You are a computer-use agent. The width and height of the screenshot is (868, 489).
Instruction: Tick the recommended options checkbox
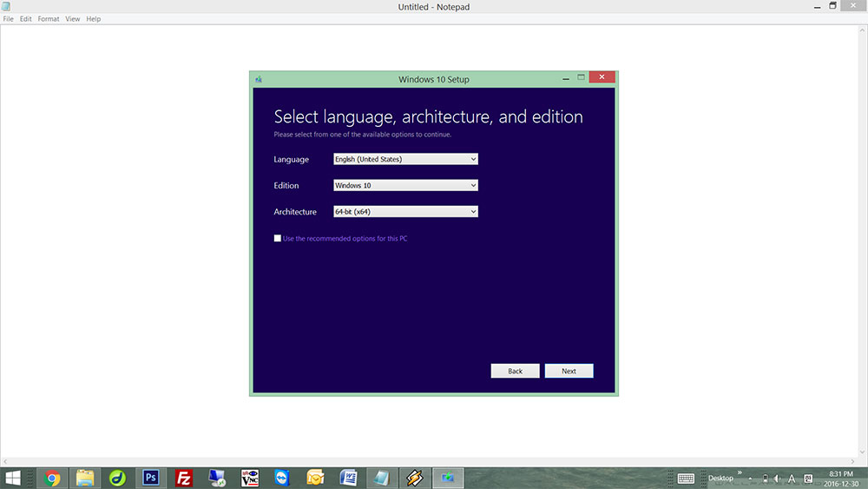coord(278,238)
